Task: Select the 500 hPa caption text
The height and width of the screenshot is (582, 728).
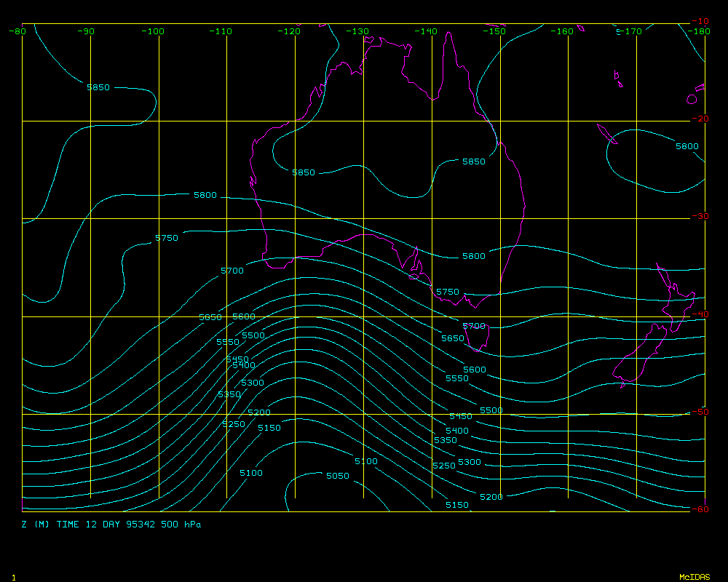Action: click(181, 525)
